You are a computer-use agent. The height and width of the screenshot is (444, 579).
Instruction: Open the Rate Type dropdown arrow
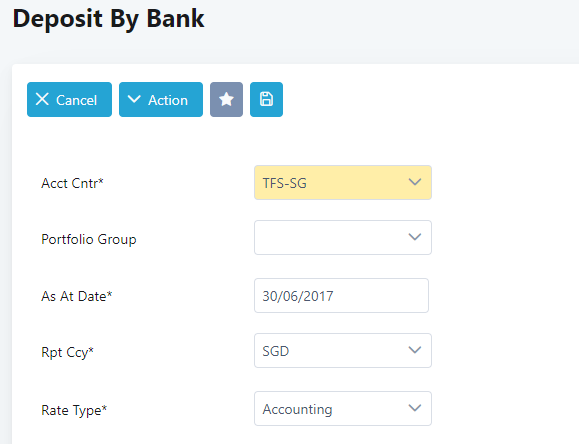click(x=415, y=408)
